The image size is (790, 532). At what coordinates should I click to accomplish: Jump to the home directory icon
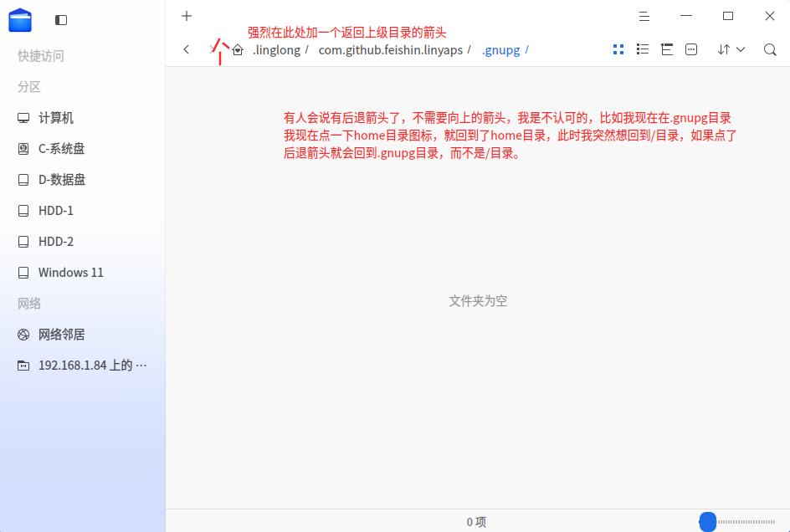pos(238,50)
